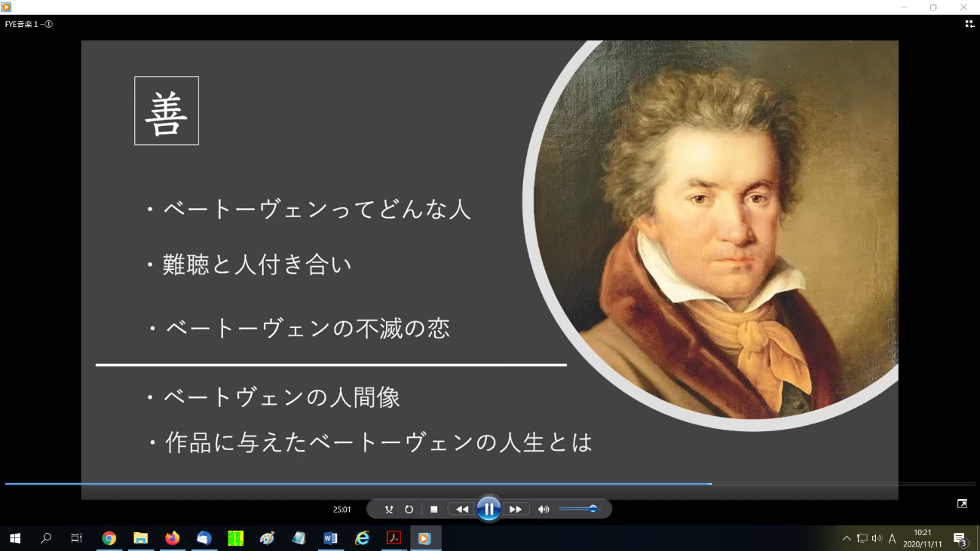Open Adobe Acrobat from the taskbar
Viewport: 980px width, 551px height.
[394, 538]
